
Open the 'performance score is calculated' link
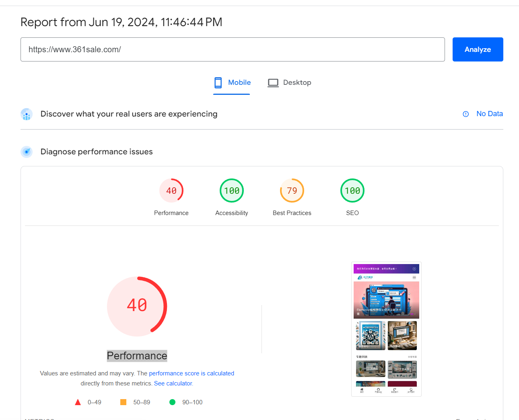[x=192, y=373]
